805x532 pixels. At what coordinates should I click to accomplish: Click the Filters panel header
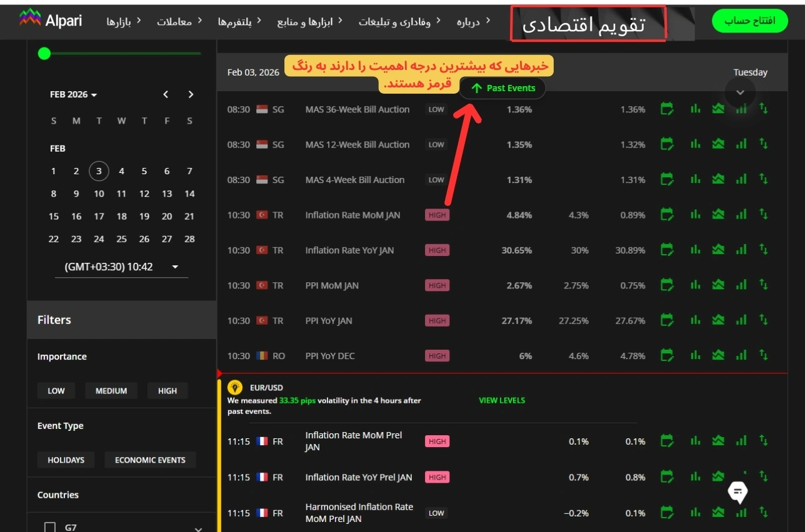[122, 320]
